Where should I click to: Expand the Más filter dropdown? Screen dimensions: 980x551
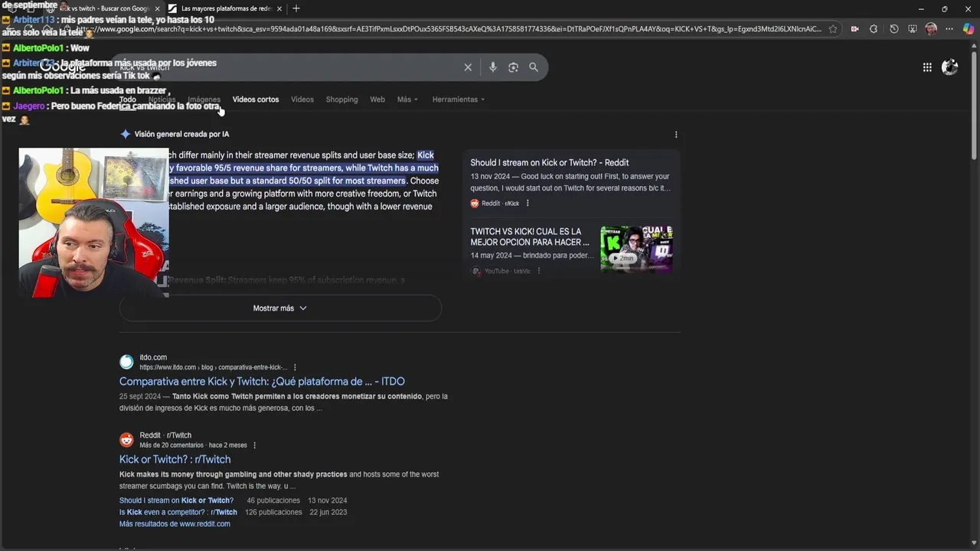pos(407,99)
